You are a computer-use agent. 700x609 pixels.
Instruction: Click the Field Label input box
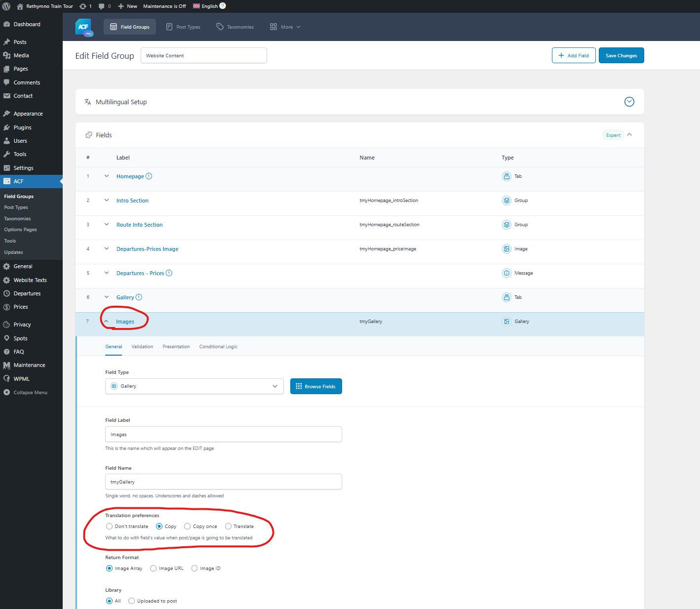click(224, 434)
